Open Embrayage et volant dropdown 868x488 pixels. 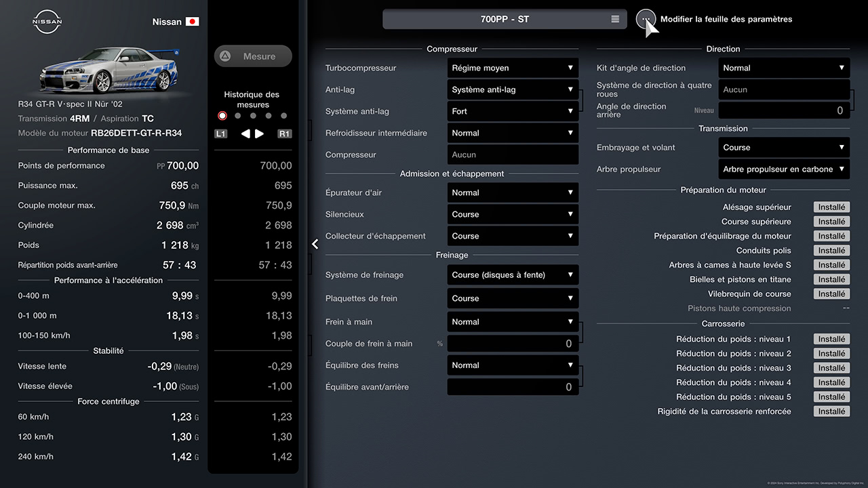[784, 147]
